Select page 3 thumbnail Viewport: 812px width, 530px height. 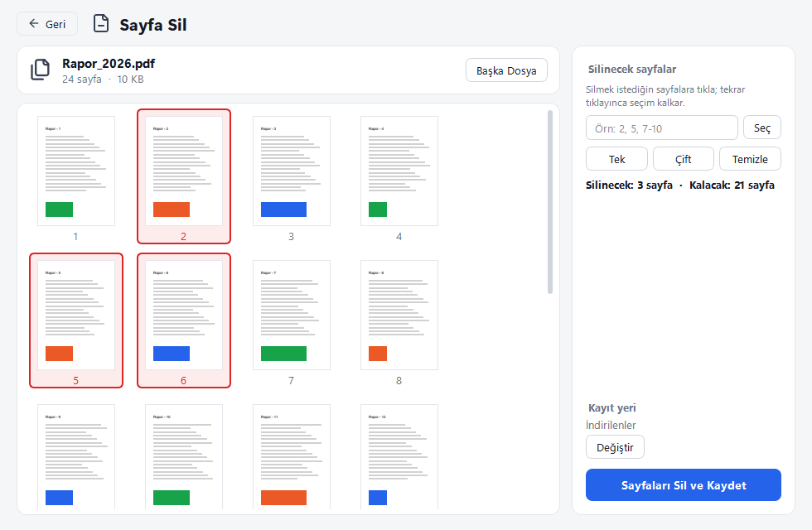pyautogui.click(x=292, y=176)
